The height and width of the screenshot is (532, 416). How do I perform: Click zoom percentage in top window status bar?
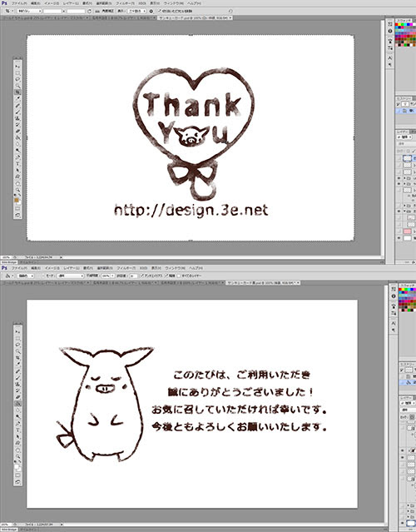5,257
